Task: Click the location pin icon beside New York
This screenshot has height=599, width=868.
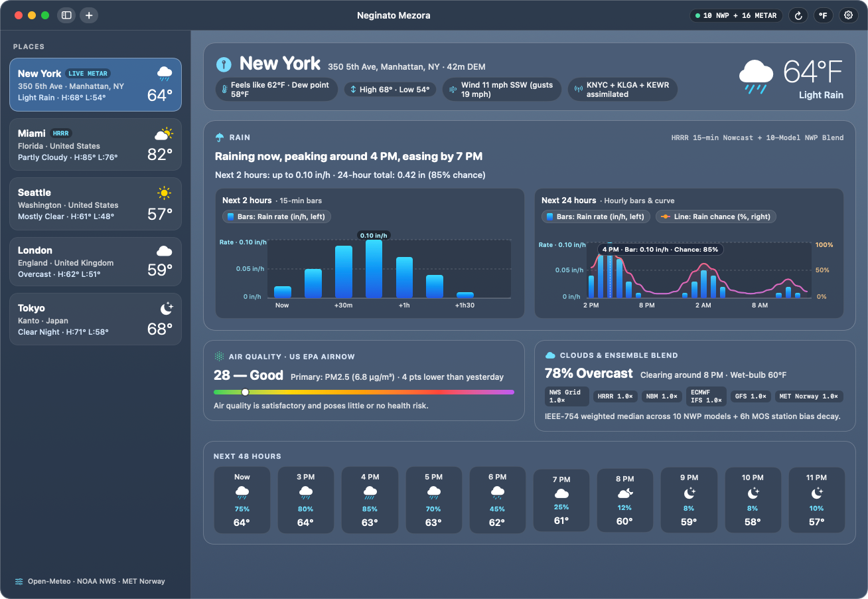Action: [x=224, y=64]
